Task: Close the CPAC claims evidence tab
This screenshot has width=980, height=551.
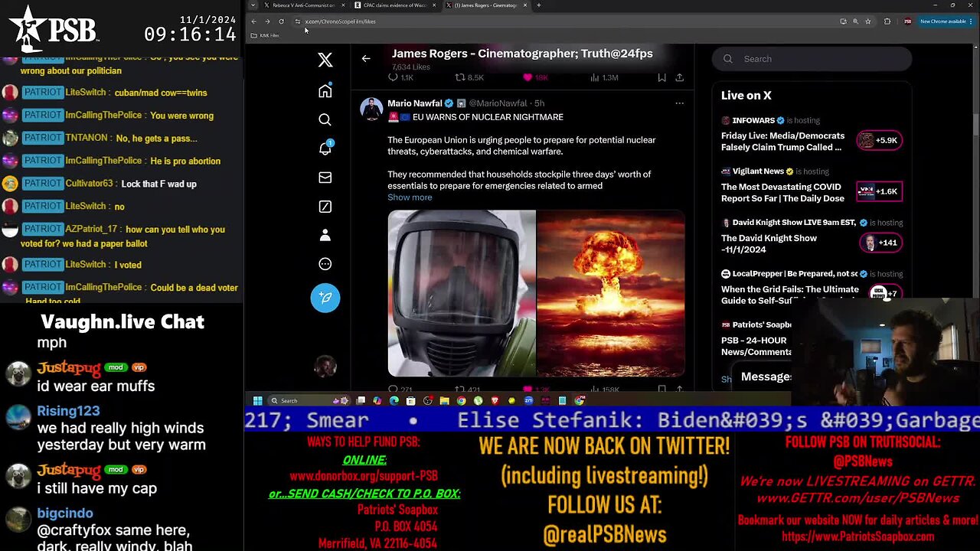Action: click(x=434, y=5)
